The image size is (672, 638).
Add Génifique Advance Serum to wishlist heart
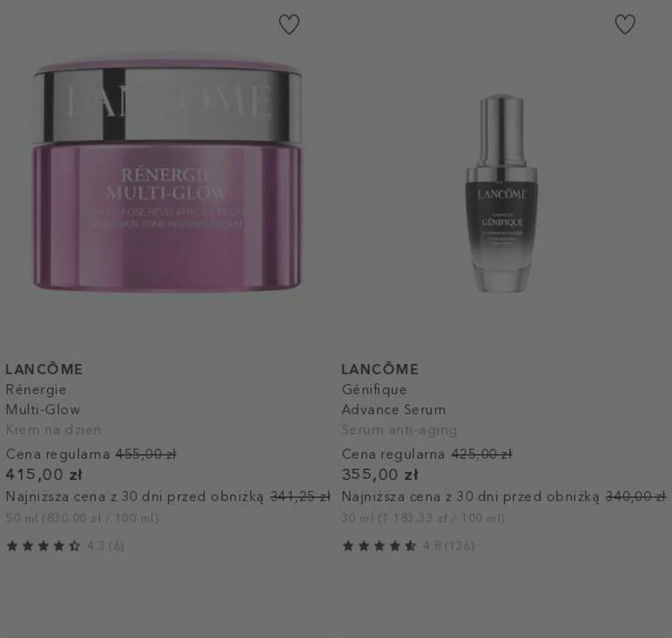pyautogui.click(x=625, y=24)
